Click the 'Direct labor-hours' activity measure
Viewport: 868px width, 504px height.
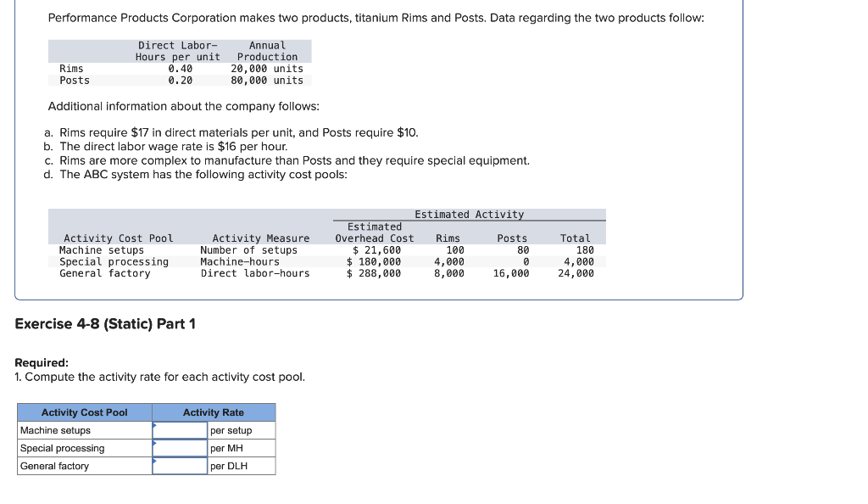255,273
